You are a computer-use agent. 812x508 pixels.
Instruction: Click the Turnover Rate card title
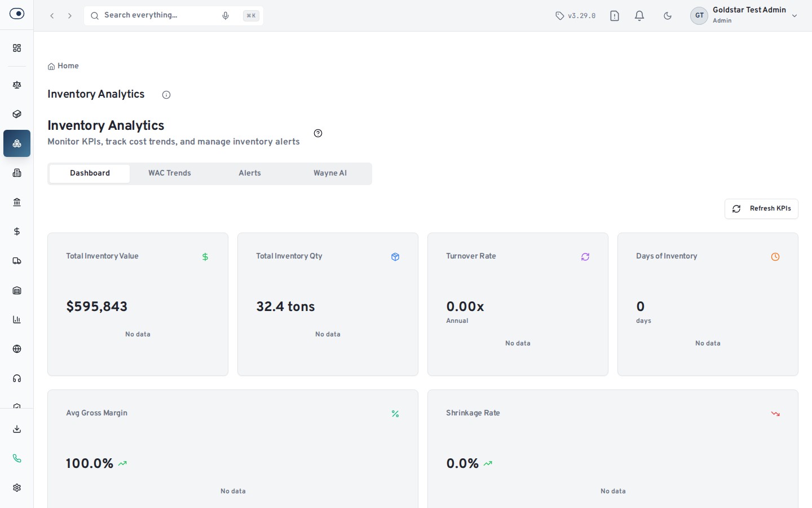click(x=471, y=256)
